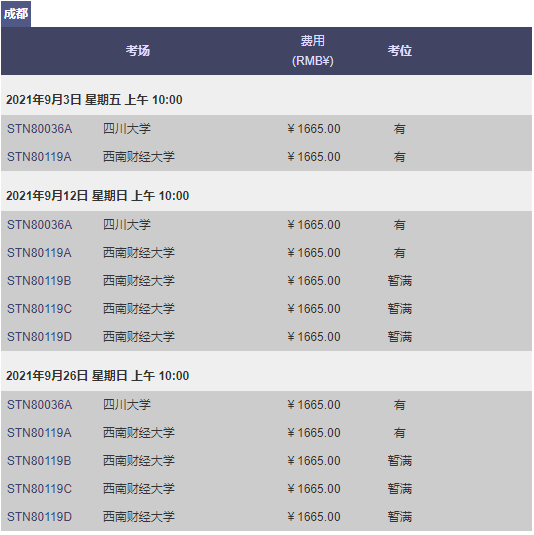The width and height of the screenshot is (534, 535).
Task: Select the 成都 city tab
Action: (16, 14)
